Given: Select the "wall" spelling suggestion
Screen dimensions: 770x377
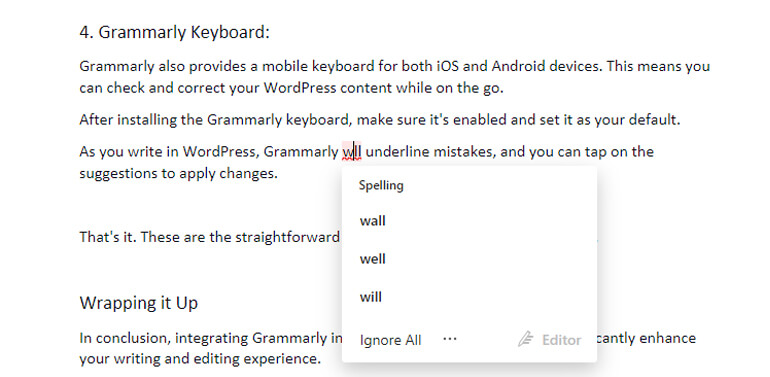Looking at the screenshot, I should (x=372, y=221).
